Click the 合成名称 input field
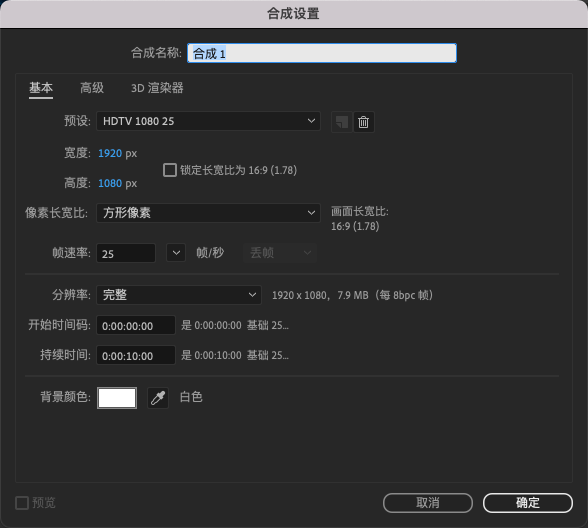Image resolution: width=588 pixels, height=528 pixels. pos(322,53)
